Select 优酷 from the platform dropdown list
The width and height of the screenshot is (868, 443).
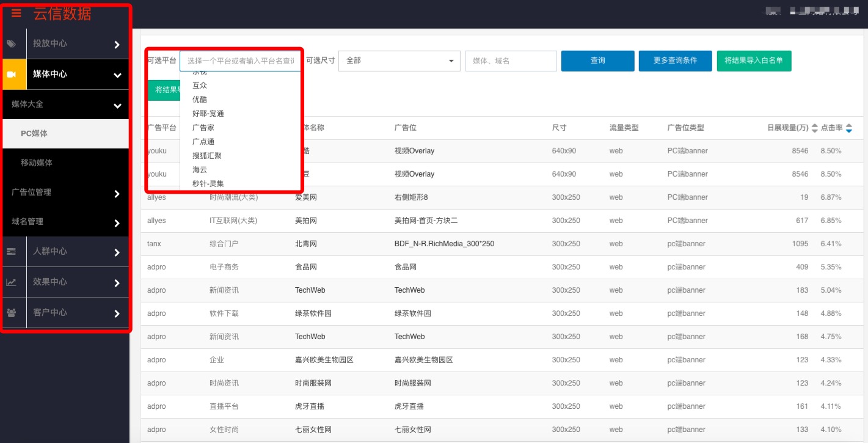pyautogui.click(x=200, y=98)
